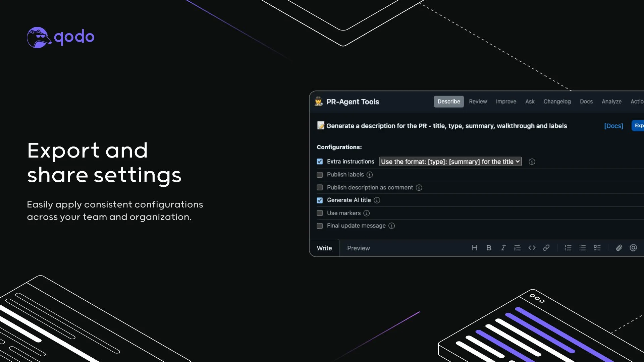Viewport: 644px width, 362px height.
Task: Click the Configurations: heading text
Action: tap(339, 147)
